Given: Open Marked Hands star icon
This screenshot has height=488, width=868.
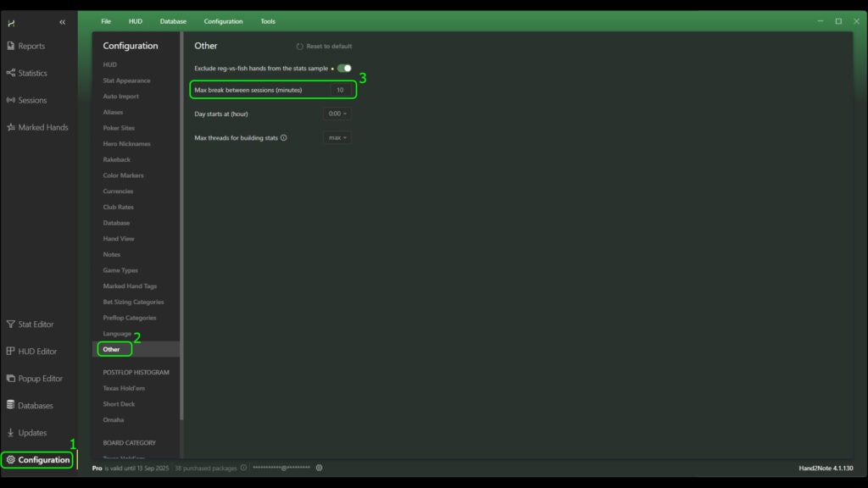Looking at the screenshot, I should tap(11, 127).
